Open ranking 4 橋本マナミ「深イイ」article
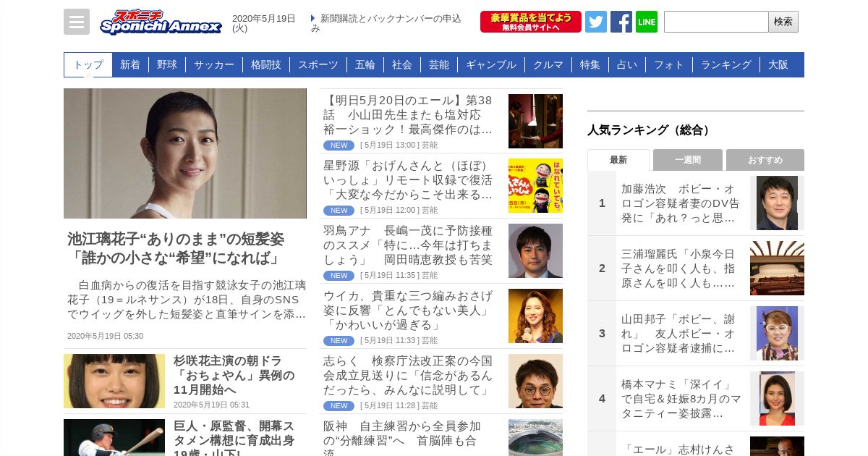 coord(681,399)
